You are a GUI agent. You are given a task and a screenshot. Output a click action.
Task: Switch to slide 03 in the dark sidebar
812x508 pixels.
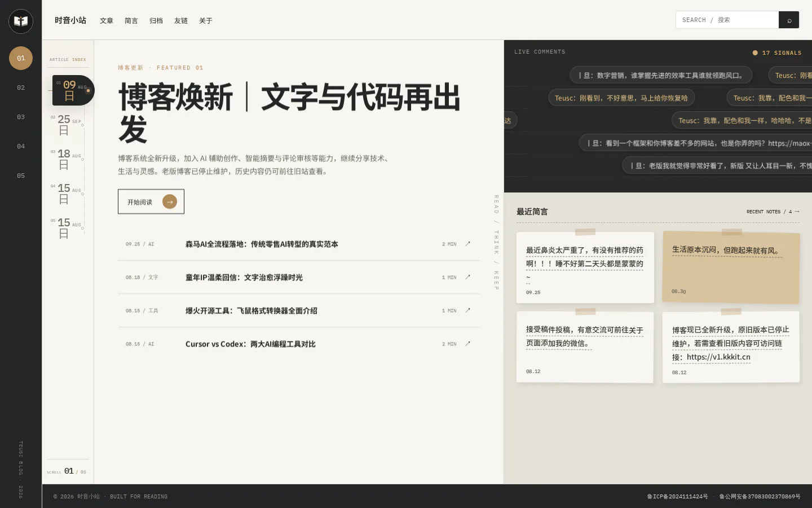pyautogui.click(x=21, y=117)
